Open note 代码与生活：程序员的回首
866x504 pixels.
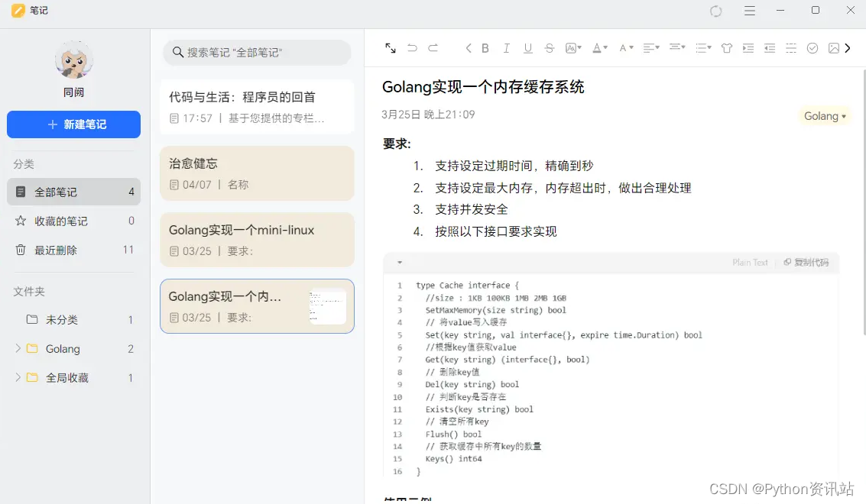click(x=257, y=107)
